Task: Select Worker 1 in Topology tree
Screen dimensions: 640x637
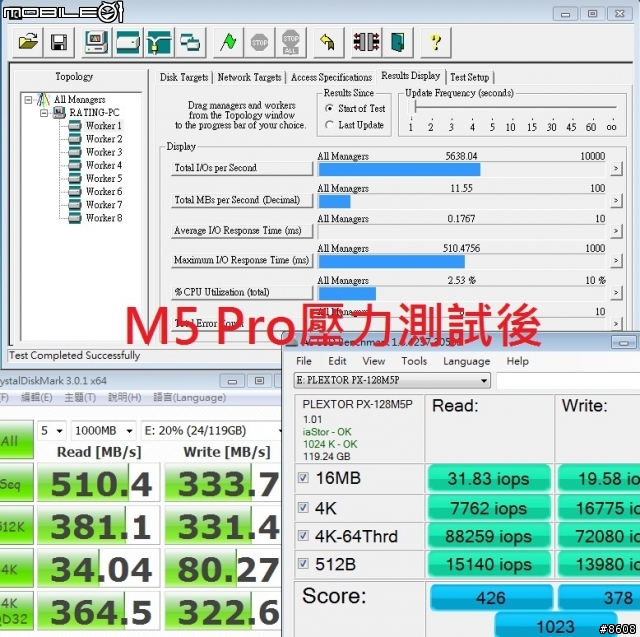Action: tap(103, 126)
